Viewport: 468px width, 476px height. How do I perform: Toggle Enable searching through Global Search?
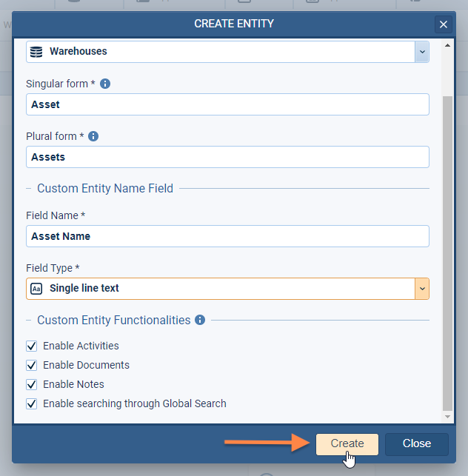[32, 403]
